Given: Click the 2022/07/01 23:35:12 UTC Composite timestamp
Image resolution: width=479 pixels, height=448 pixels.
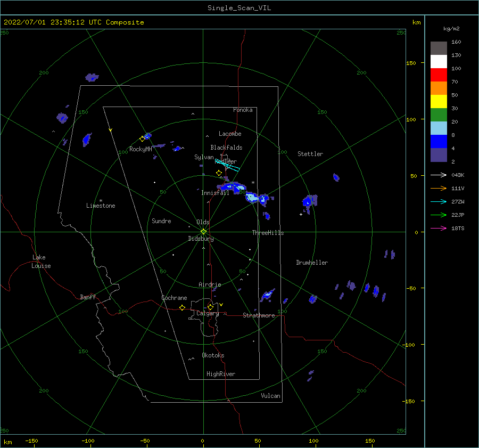Looking at the screenshot, I should point(73,22).
